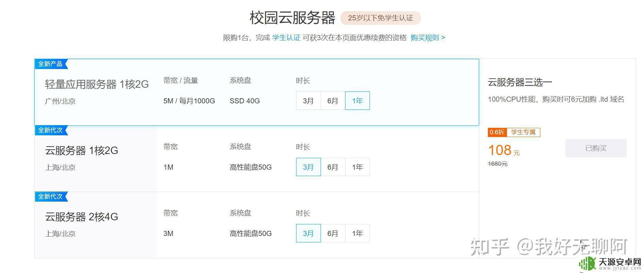Select the 云服务器 2核4G product title

tap(82, 217)
